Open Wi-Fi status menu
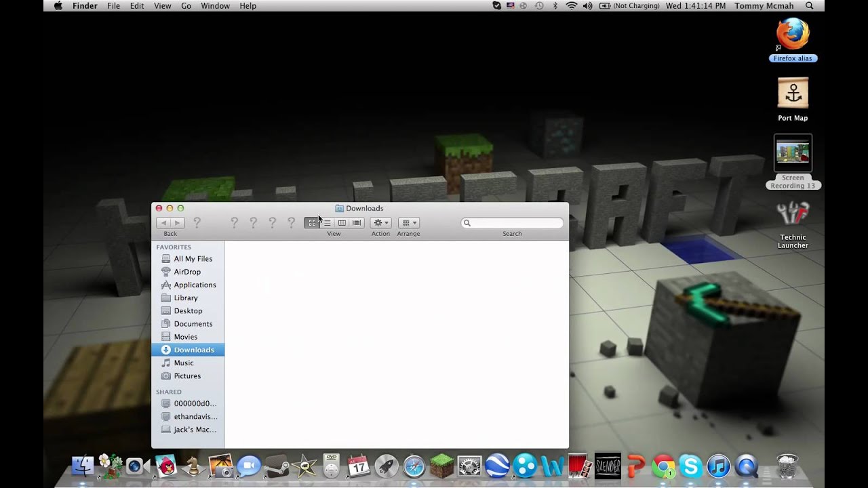The width and height of the screenshot is (868, 488). pyautogui.click(x=572, y=5)
